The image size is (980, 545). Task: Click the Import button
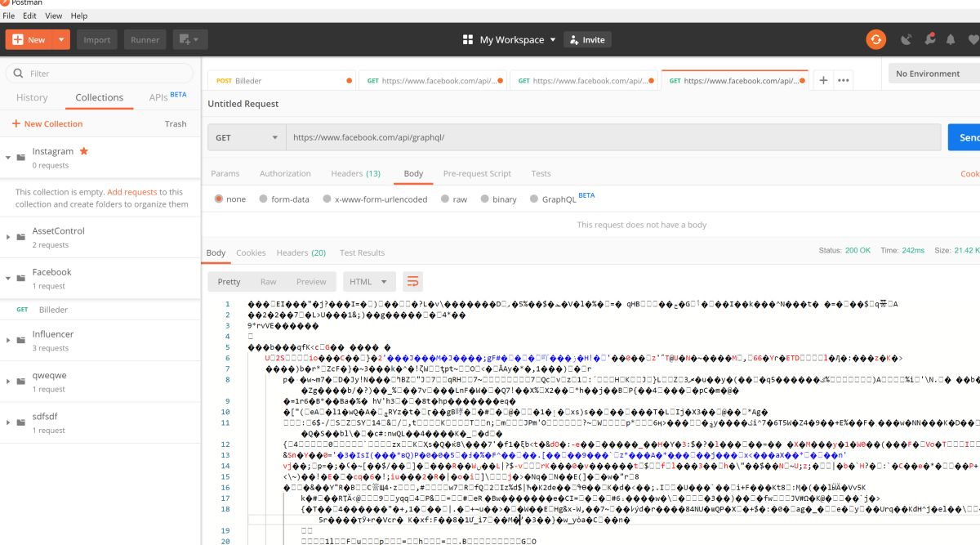[97, 39]
